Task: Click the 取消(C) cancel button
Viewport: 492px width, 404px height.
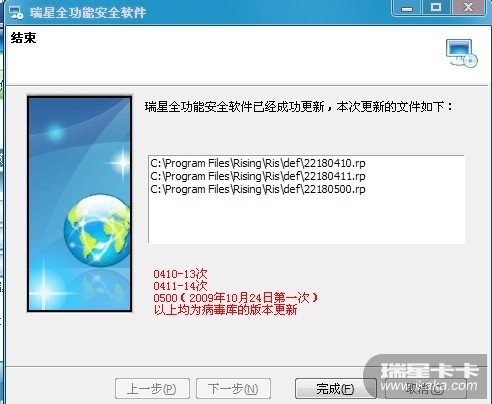Action: click(425, 389)
